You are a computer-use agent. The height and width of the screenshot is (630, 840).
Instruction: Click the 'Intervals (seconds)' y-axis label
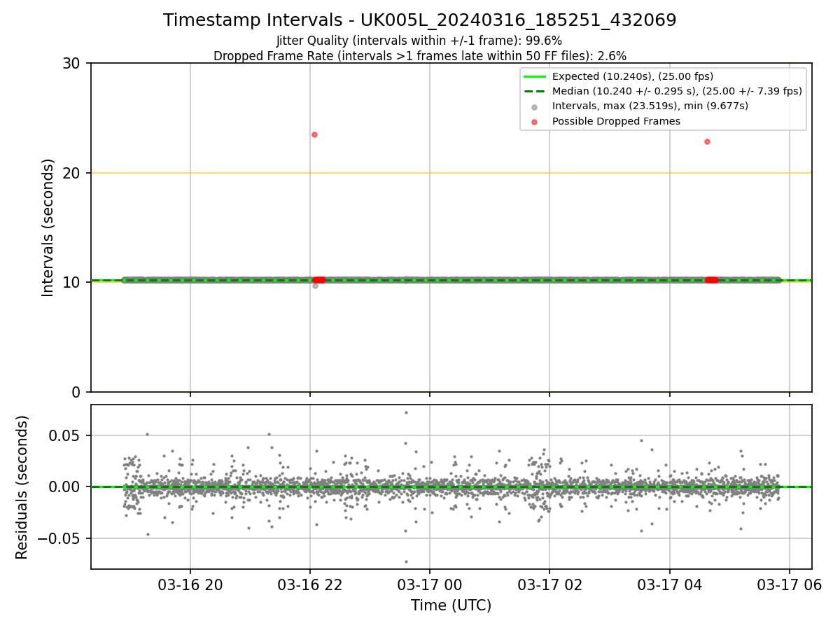pos(48,227)
